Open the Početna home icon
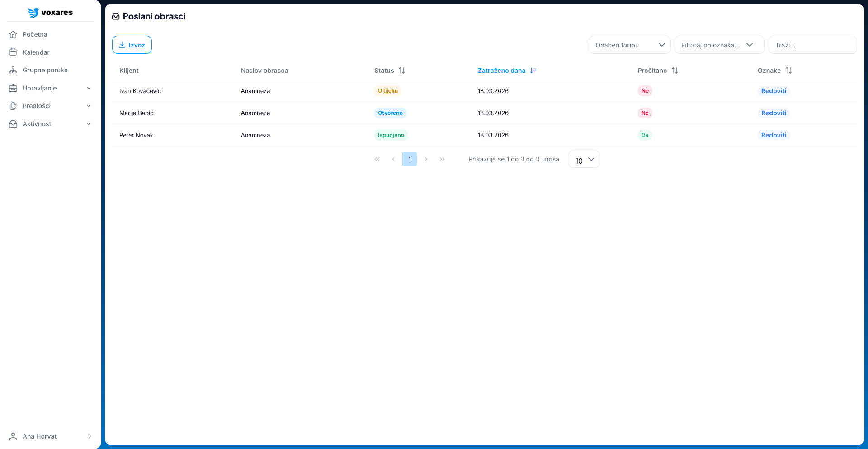Viewport: 868px width, 449px height. tap(13, 34)
